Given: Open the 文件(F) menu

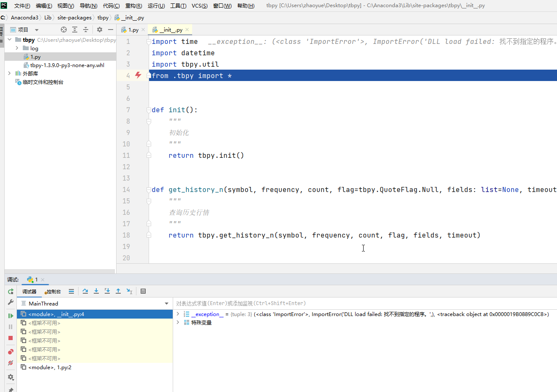Looking at the screenshot, I should point(22,5).
